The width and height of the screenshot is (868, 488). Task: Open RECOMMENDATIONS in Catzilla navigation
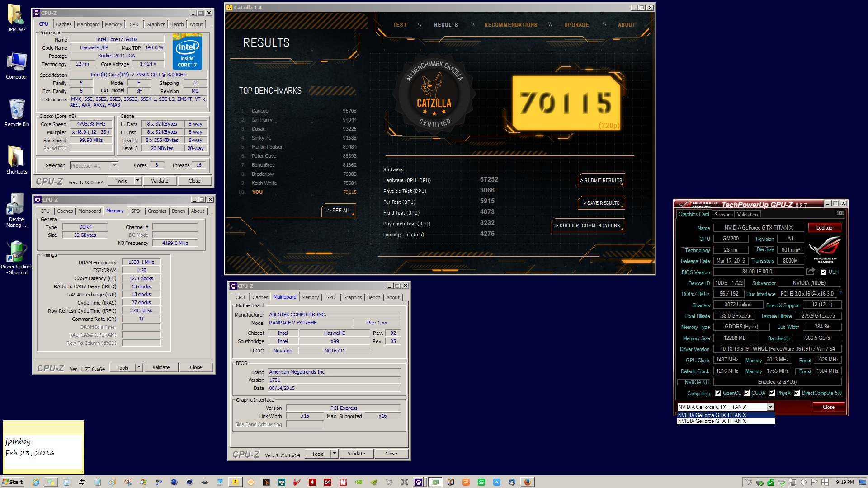511,25
